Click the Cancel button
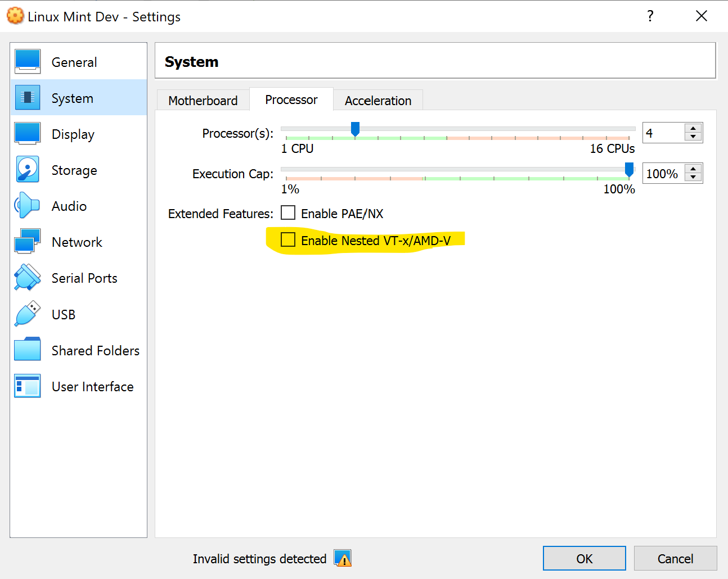 pos(676,558)
